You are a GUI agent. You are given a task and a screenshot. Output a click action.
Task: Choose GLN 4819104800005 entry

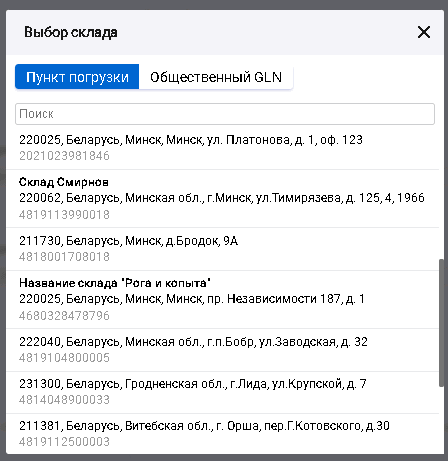click(64, 358)
